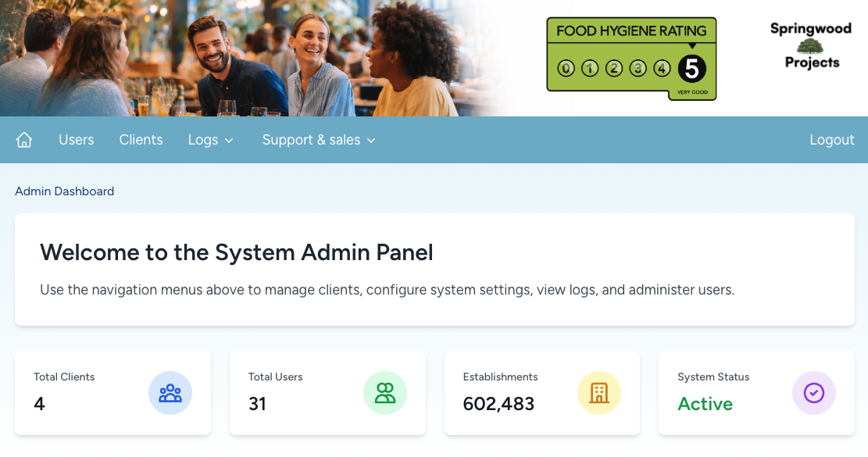This screenshot has height=457, width=868.
Task: Click the System Status checkmark icon
Action: click(814, 393)
